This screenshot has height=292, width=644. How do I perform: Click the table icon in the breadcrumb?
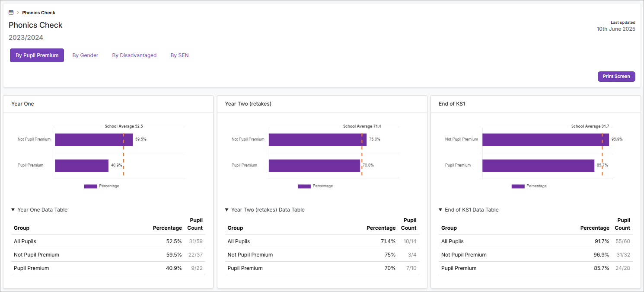(11, 13)
